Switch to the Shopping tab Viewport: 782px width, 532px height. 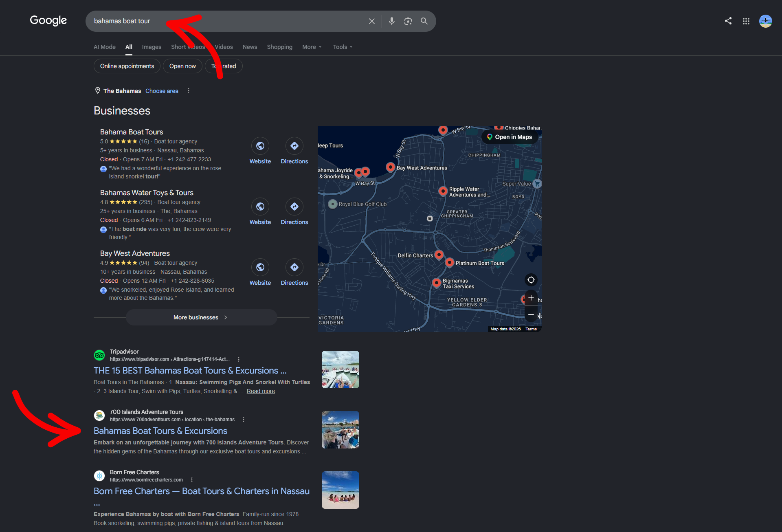click(x=279, y=47)
